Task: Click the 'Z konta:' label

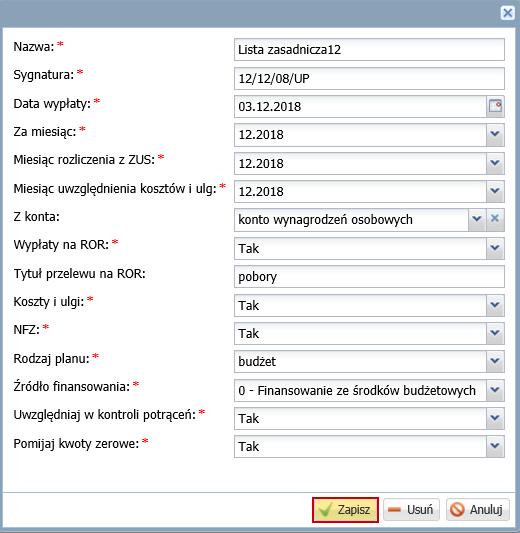Action: (36, 217)
